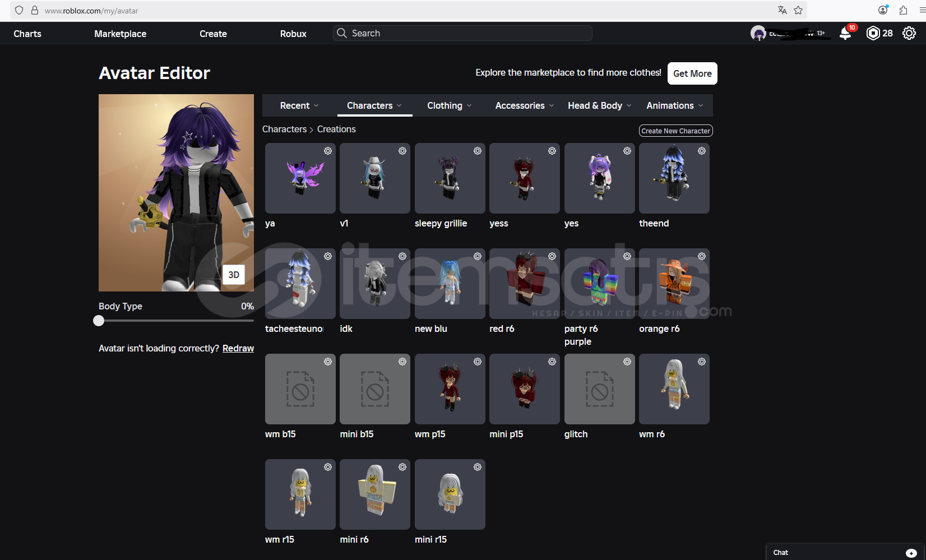This screenshot has width=926, height=560.
Task: Bookmark this page with the star icon
Action: coord(798,10)
